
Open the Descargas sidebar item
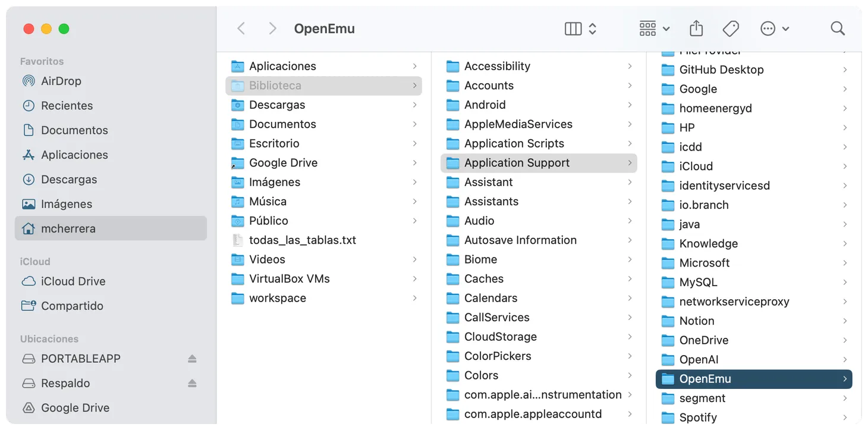(x=68, y=179)
